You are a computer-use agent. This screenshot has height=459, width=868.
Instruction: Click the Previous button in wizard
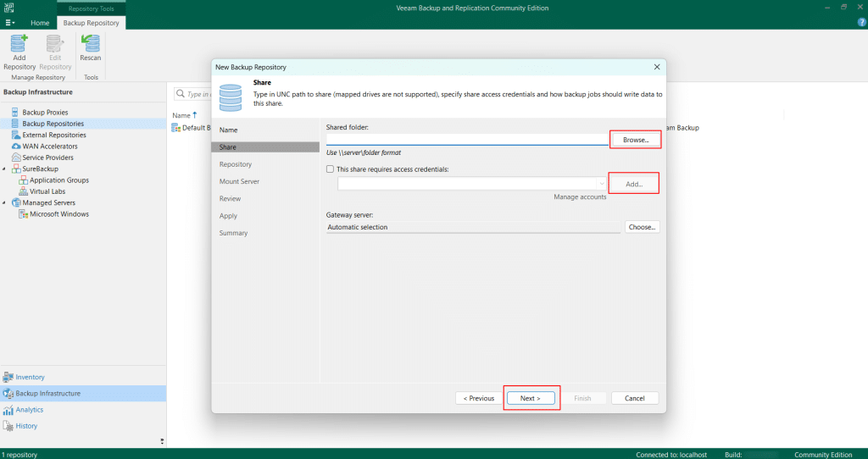pyautogui.click(x=478, y=398)
